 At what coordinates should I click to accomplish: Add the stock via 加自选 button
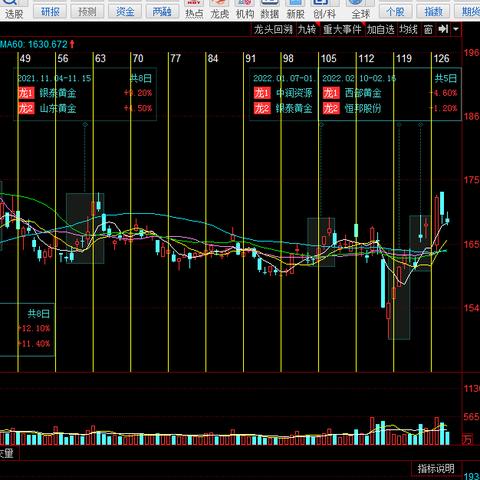click(381, 29)
